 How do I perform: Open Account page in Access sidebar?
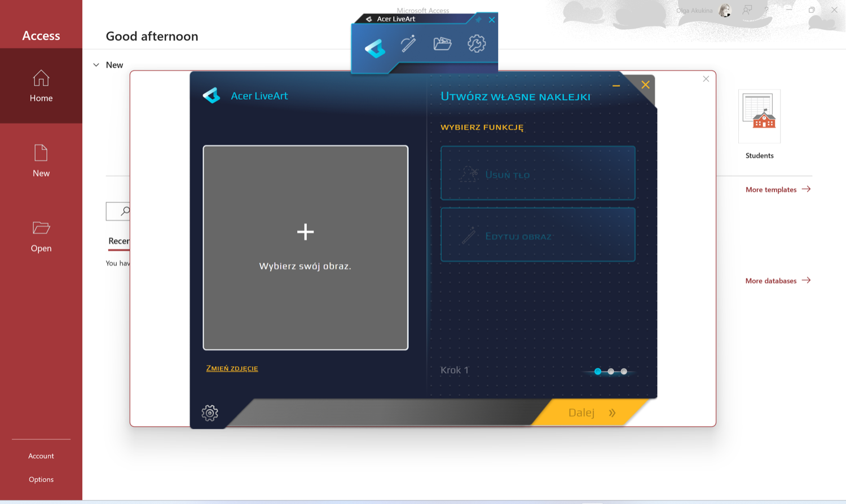click(41, 456)
